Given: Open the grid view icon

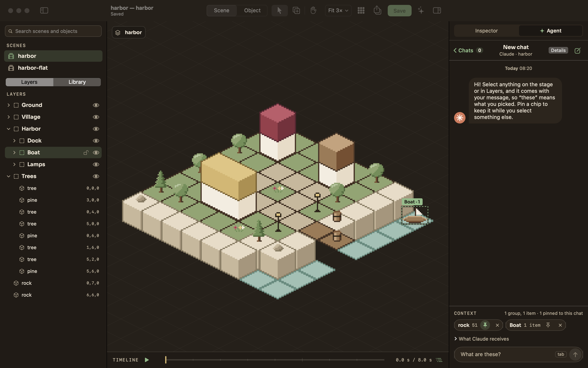Looking at the screenshot, I should 361,10.
